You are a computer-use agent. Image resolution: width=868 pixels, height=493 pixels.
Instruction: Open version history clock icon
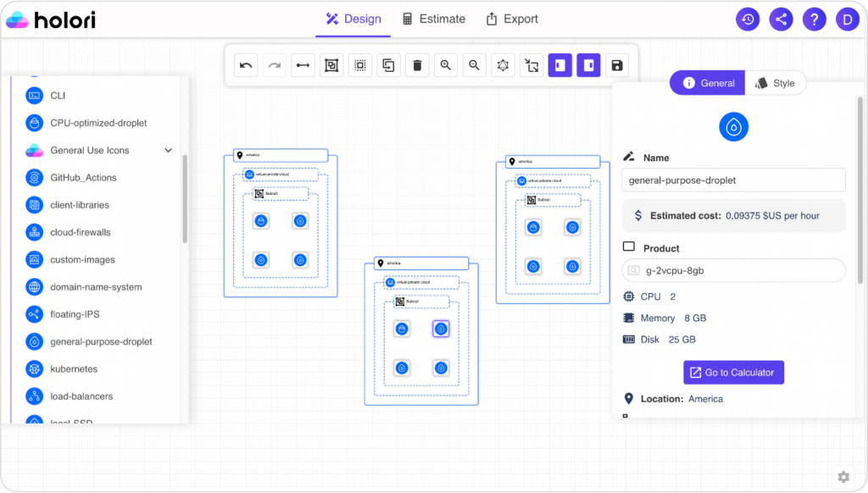pyautogui.click(x=748, y=19)
